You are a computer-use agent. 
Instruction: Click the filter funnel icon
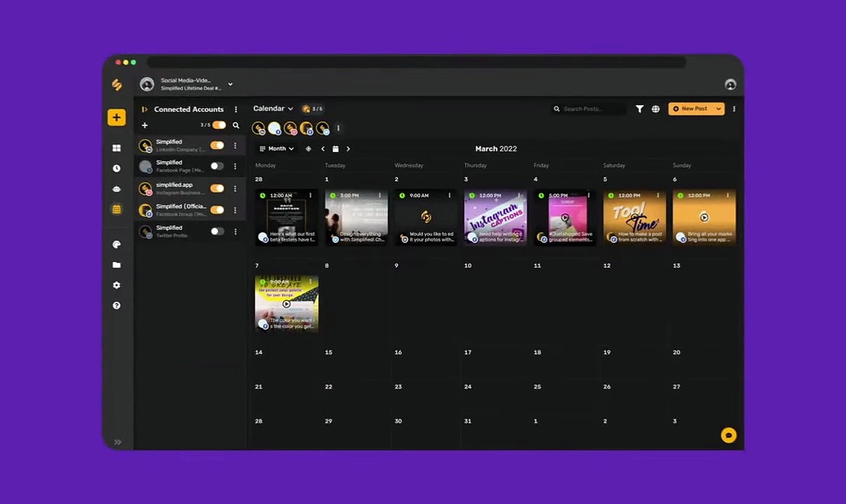click(639, 109)
